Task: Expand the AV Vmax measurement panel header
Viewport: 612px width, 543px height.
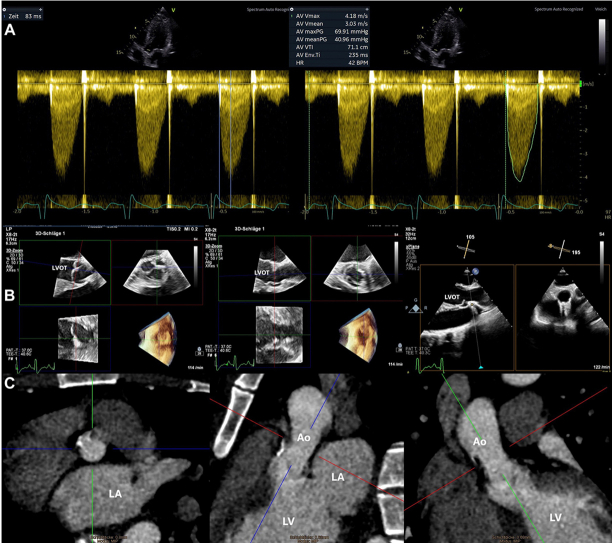Action: (x=329, y=9)
